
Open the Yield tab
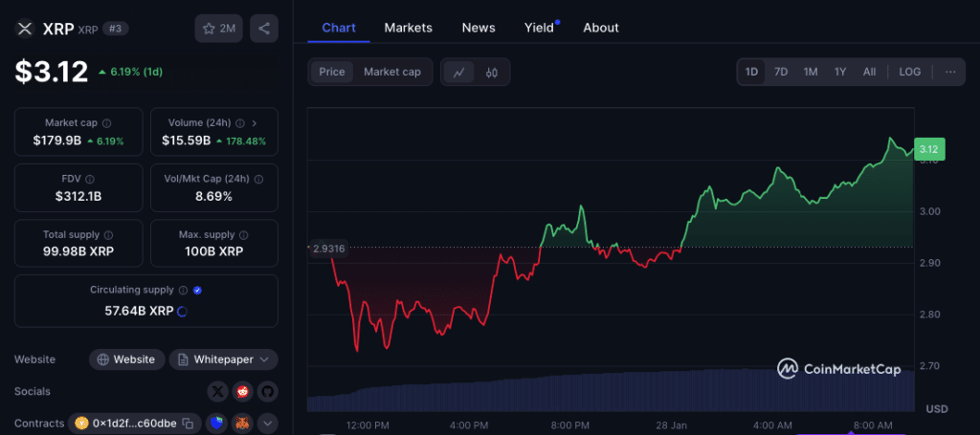540,28
